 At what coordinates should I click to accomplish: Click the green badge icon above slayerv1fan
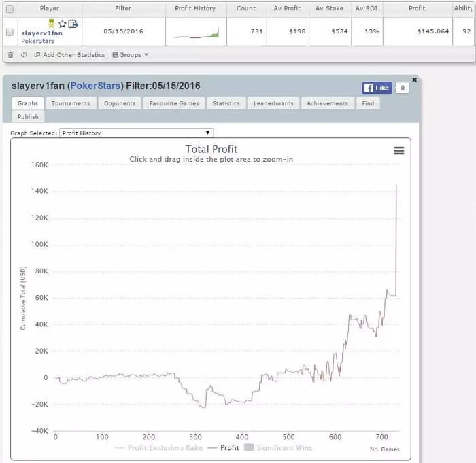51,23
